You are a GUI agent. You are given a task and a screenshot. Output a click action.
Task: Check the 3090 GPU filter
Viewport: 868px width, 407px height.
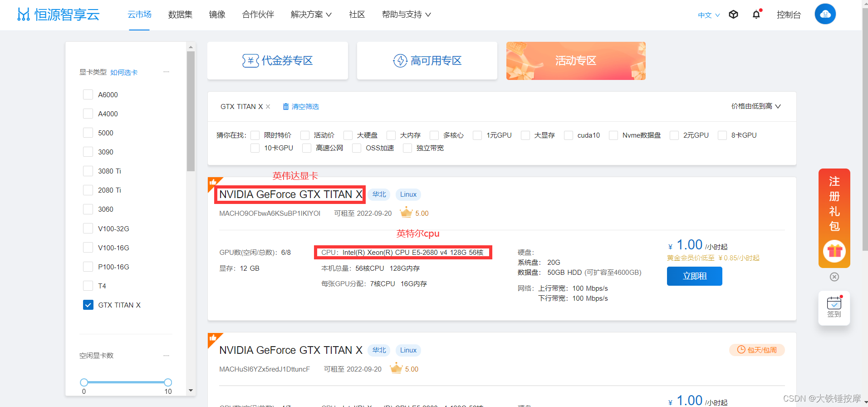(88, 152)
